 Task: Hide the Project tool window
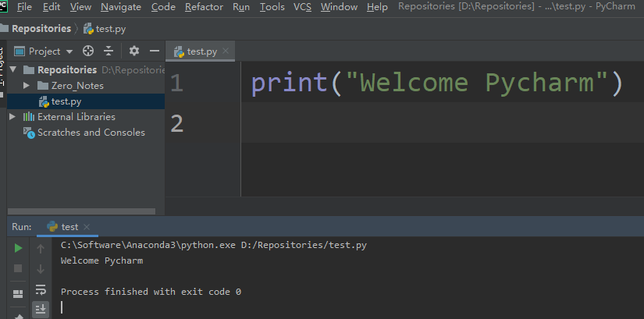155,51
